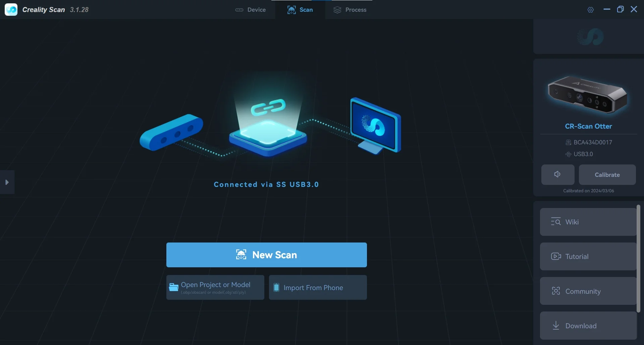644x345 pixels.
Task: Toggle the scanner sound speaker button
Action: click(558, 175)
